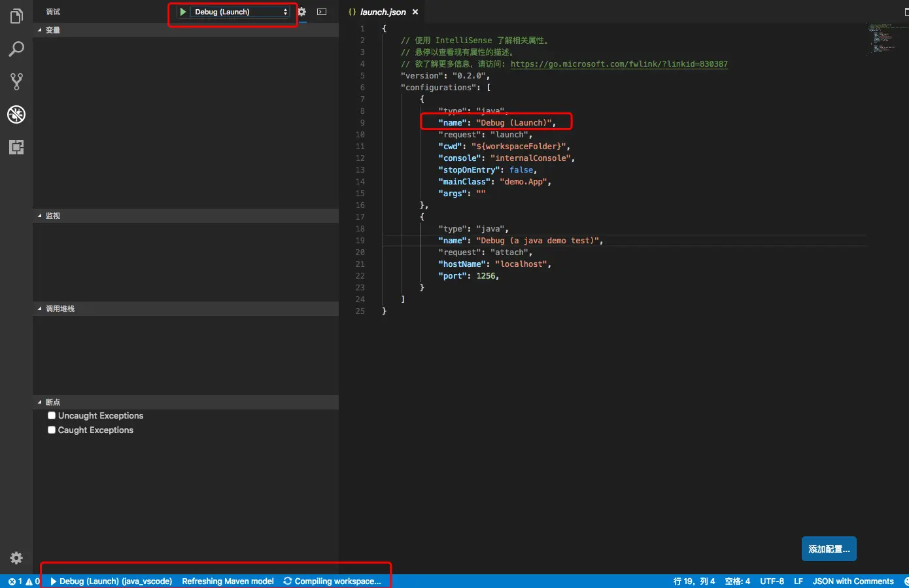Open the debug configuration dropdown 'Debug (Launch)'
The image size is (909, 588).
[x=240, y=12]
